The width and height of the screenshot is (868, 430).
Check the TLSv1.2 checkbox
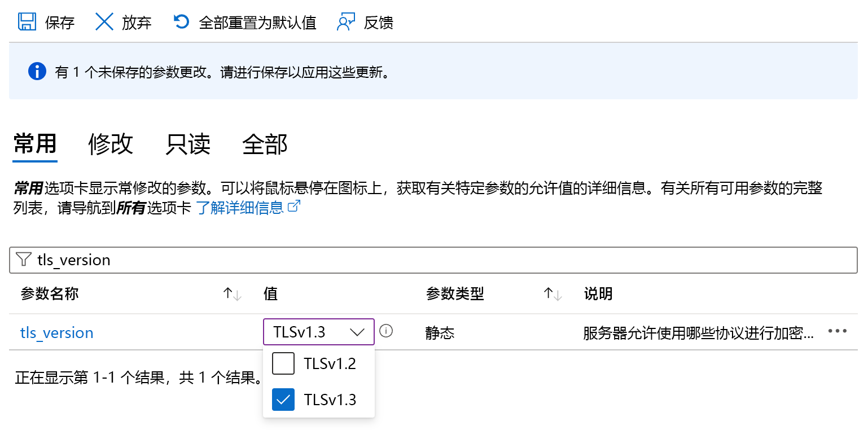tap(283, 363)
